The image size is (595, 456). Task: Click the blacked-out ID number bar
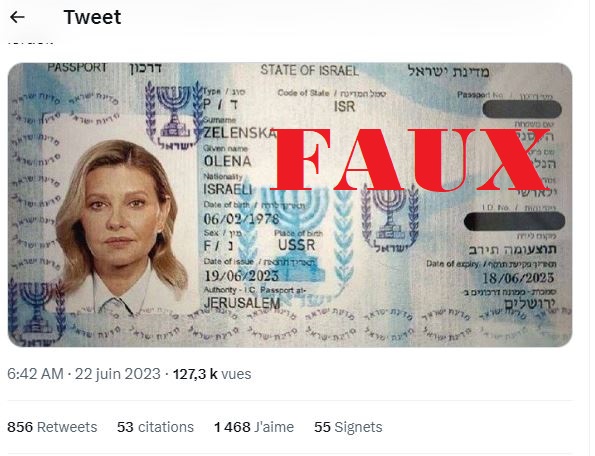pos(514,221)
